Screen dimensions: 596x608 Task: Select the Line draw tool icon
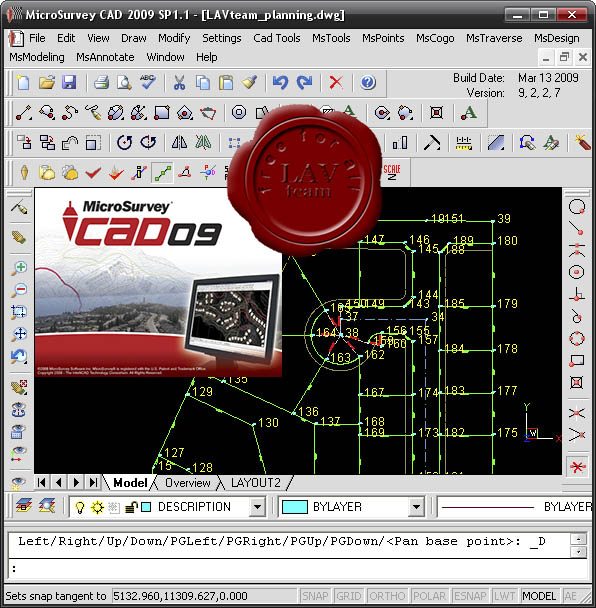24,113
